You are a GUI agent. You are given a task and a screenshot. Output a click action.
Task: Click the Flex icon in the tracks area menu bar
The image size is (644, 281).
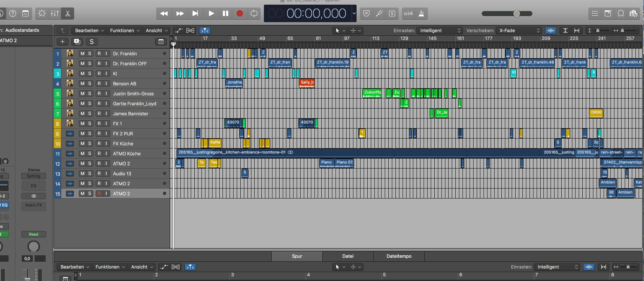(x=190, y=31)
